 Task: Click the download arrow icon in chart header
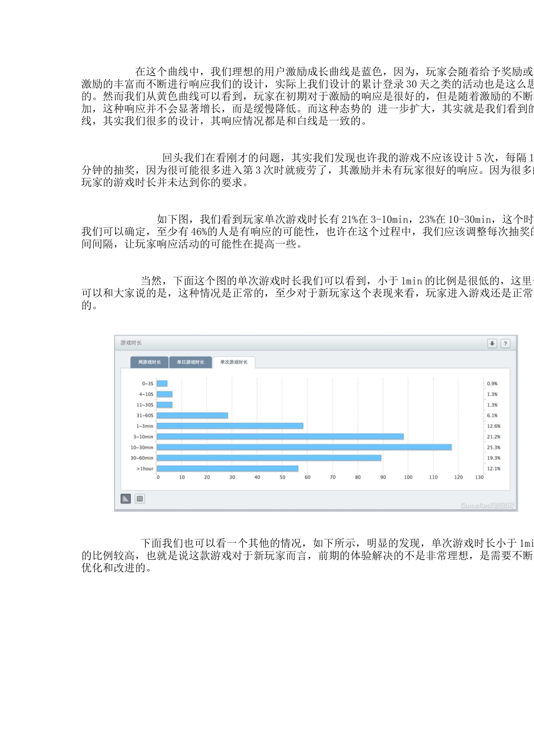click(x=492, y=343)
